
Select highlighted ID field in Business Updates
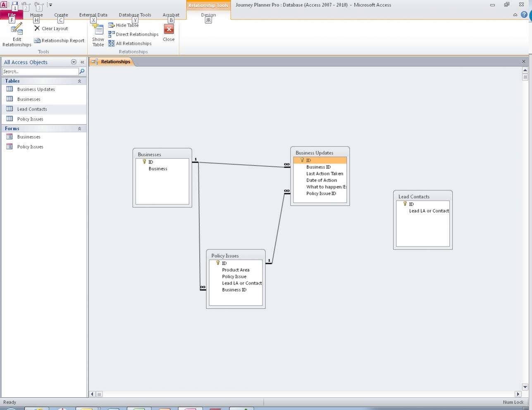coord(320,161)
